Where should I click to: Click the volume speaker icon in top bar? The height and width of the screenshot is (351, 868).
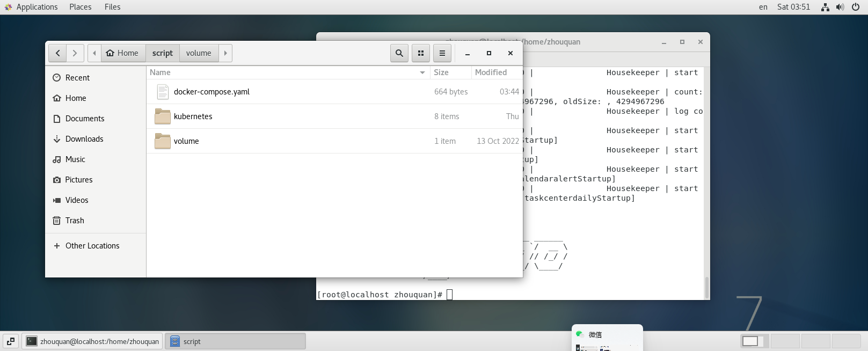[x=840, y=7]
